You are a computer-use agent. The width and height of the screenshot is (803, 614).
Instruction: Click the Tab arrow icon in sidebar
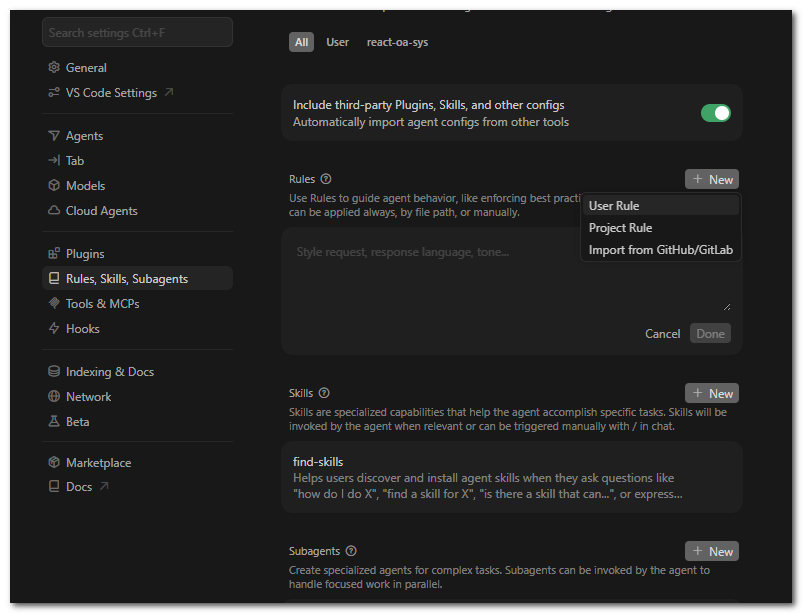[54, 160]
